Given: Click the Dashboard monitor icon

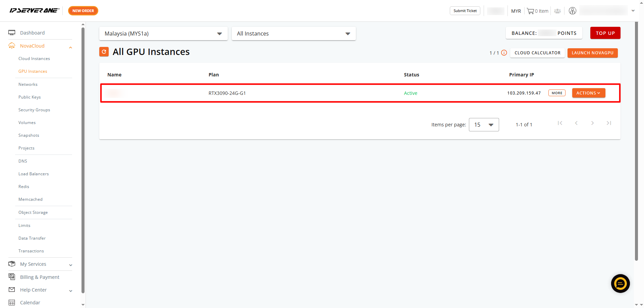Looking at the screenshot, I should coord(12,33).
